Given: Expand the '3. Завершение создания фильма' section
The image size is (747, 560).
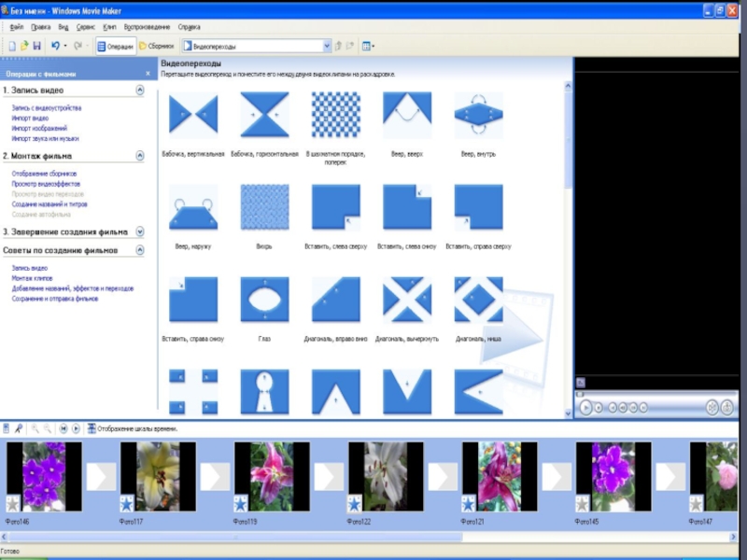Looking at the screenshot, I should click(140, 231).
